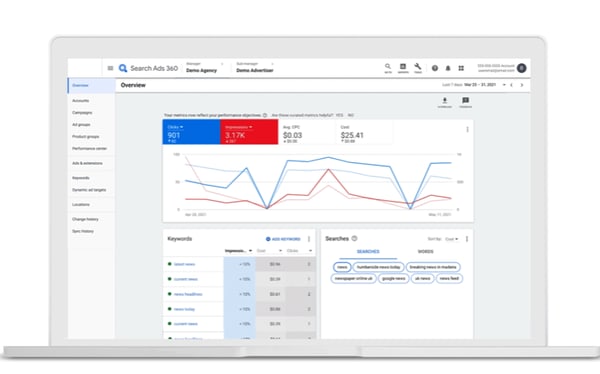Click the green status dot for news today

pyautogui.click(x=170, y=309)
